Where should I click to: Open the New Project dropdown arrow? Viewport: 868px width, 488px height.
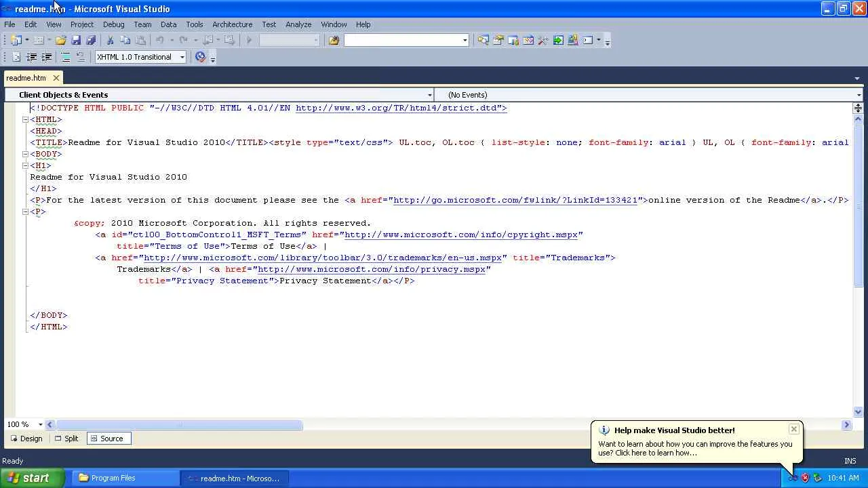27,40
